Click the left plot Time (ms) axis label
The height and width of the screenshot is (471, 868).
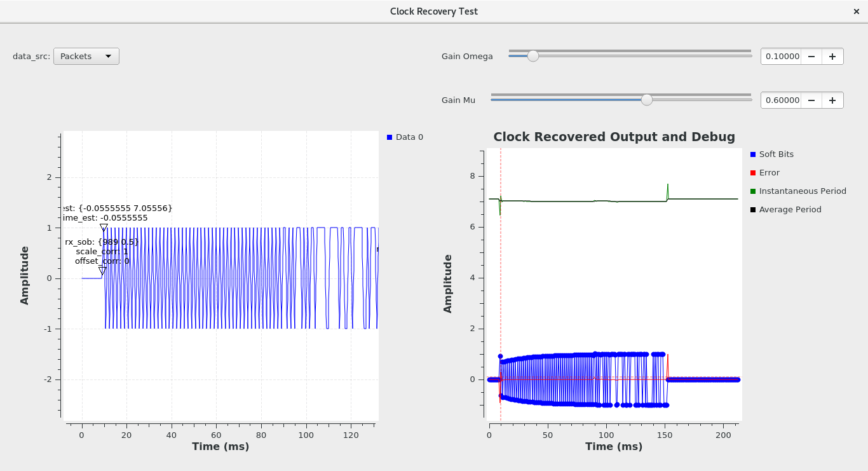(220, 446)
